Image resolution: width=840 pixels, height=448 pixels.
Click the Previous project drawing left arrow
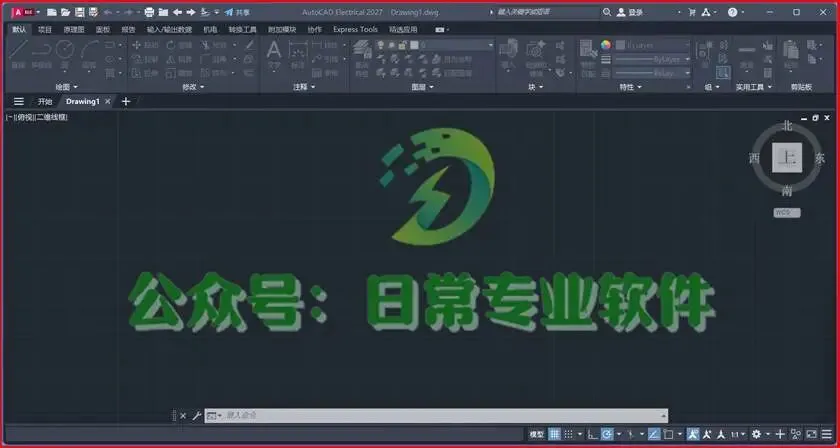177,12
